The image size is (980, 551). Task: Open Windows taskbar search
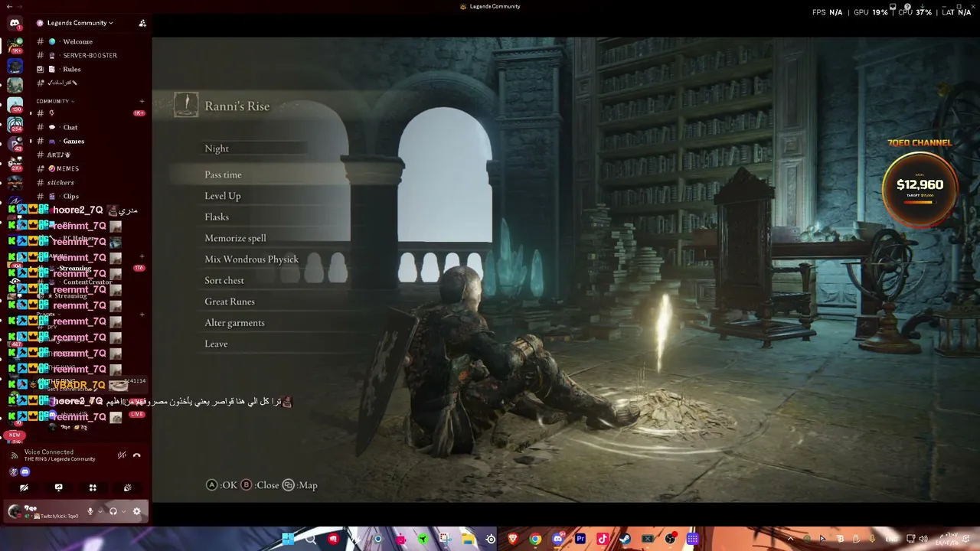[x=311, y=539]
